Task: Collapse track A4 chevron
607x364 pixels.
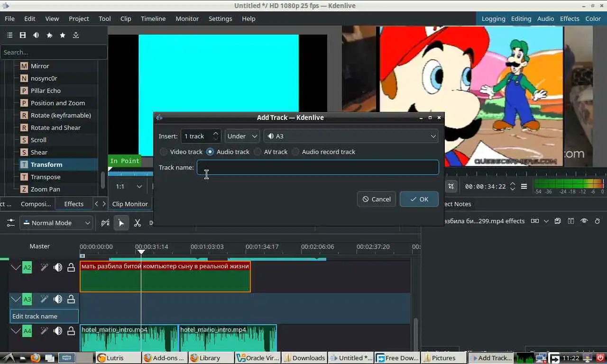Action: click(16, 331)
